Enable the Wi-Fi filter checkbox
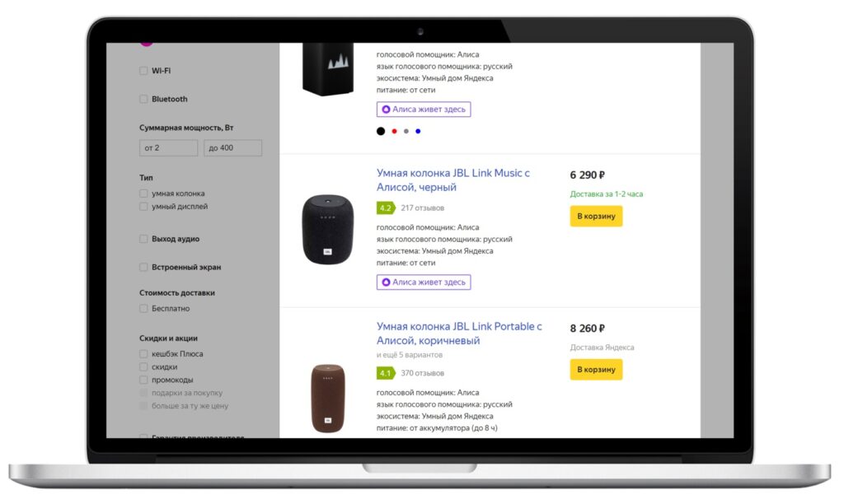Viewport: 844px width, 504px height. 143,71
